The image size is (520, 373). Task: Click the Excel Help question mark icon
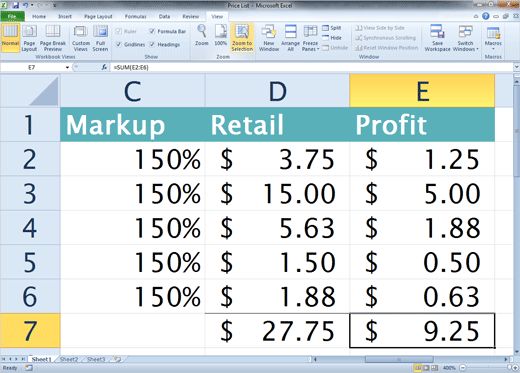click(x=486, y=16)
